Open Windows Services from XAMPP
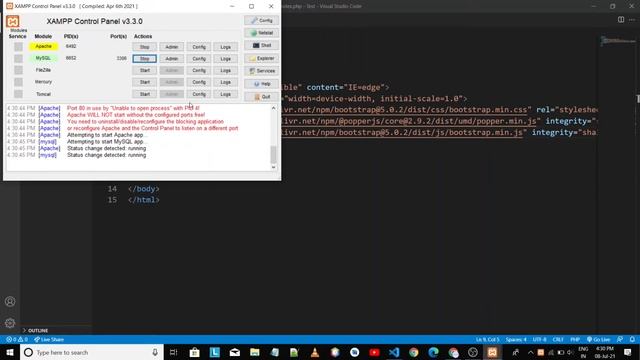The height and width of the screenshot is (360, 640). pyautogui.click(x=262, y=71)
